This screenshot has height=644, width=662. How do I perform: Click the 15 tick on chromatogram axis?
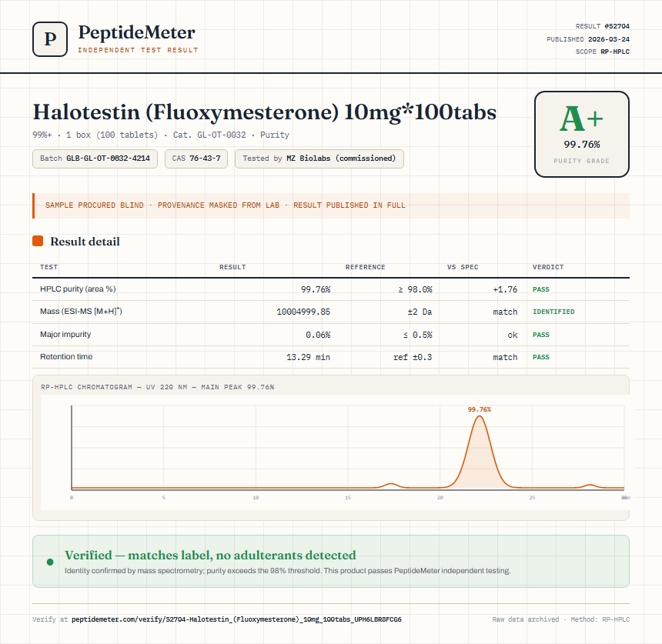(348, 498)
